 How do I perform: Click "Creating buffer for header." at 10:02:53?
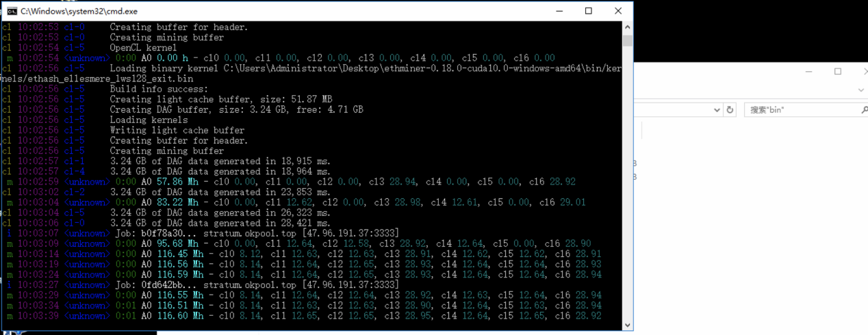(x=179, y=27)
